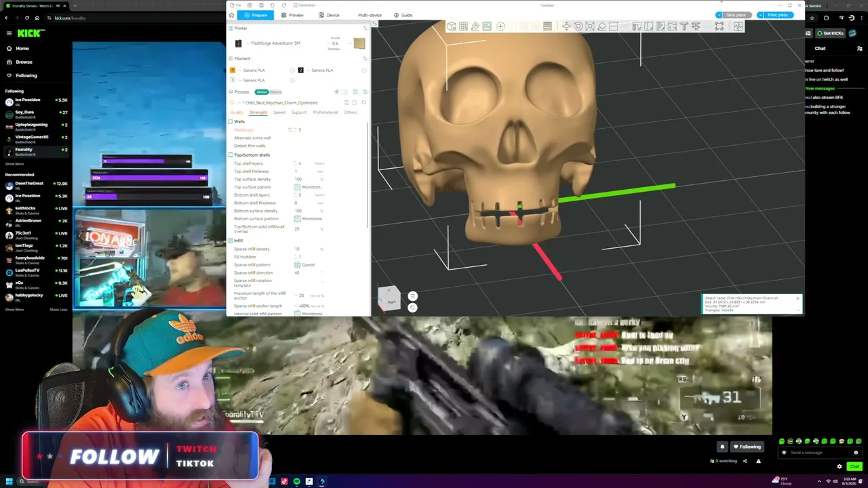Open the Quality settings tab
Viewport: 868px width, 488px height.
[237, 113]
